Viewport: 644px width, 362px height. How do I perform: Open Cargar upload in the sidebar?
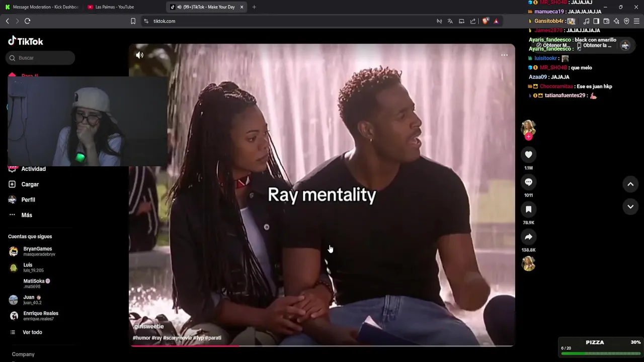point(30,185)
